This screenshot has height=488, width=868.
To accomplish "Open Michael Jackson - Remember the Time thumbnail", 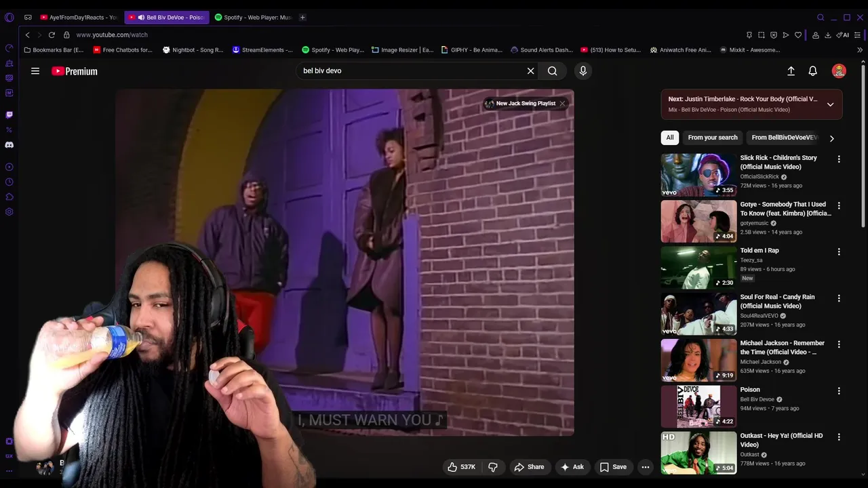I will 698,360.
